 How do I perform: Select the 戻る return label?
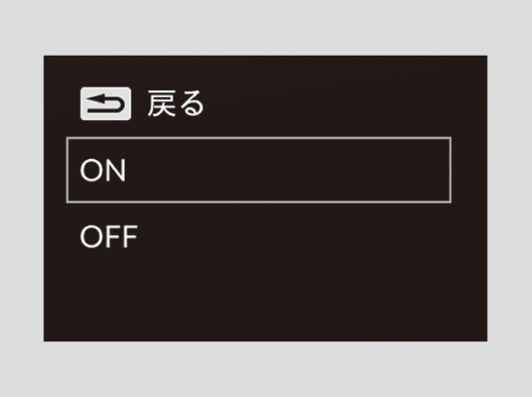[175, 104]
